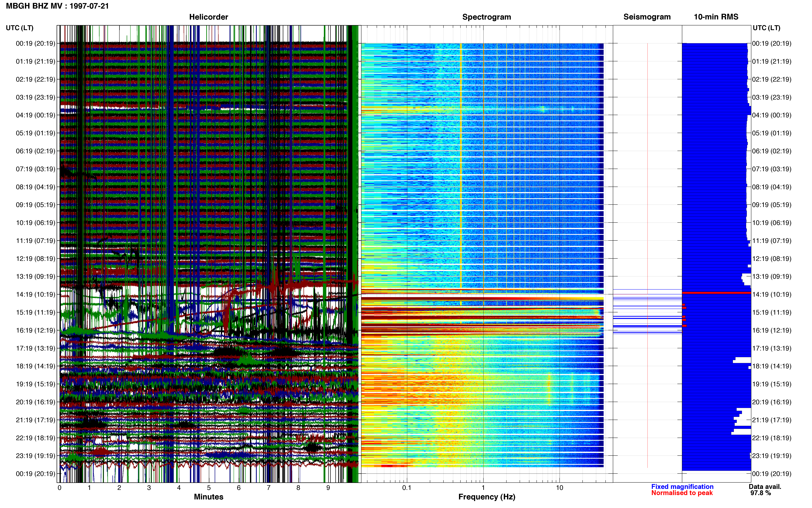Screen dimensions: 812x508
Task: Click the "7" tick on the Minutes axis
Action: 269,488
